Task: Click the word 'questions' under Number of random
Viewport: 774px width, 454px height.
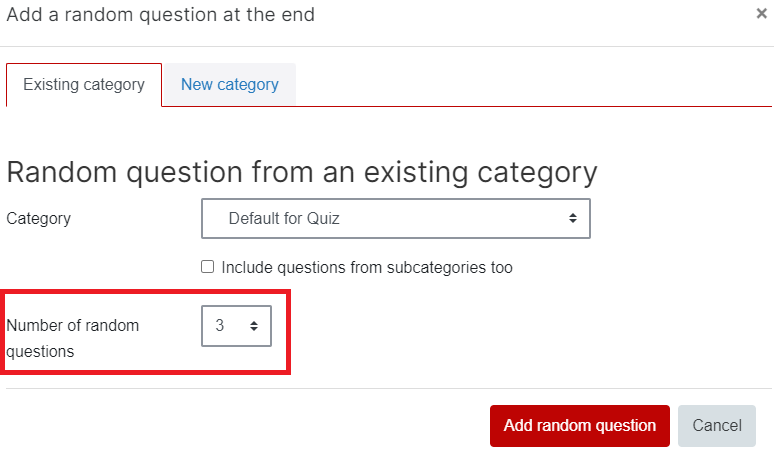Action: pos(40,352)
